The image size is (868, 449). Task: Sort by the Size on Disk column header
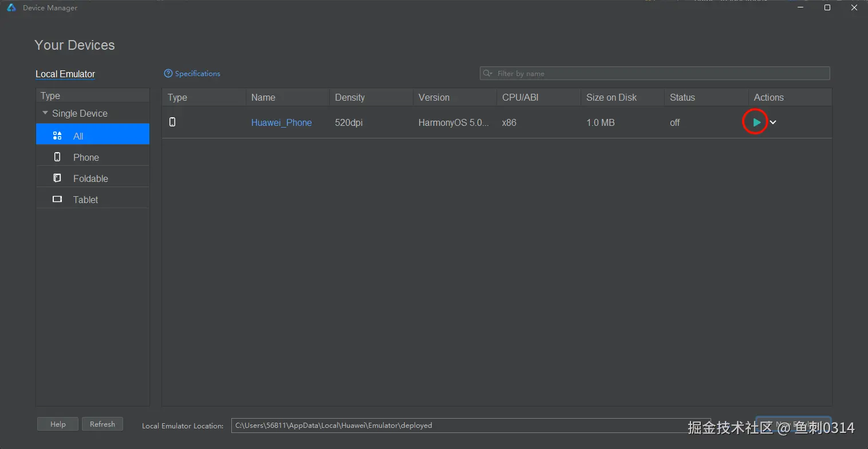coord(622,97)
